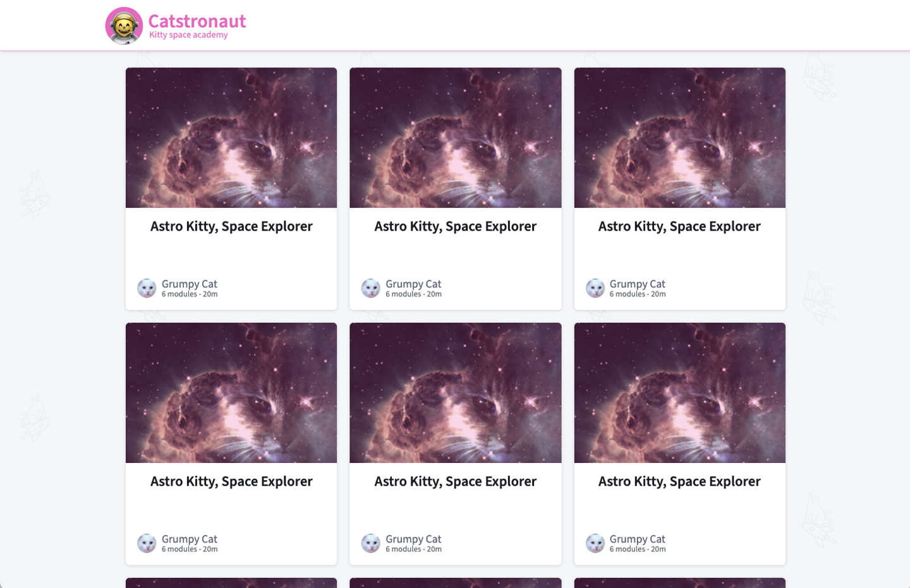Click "6 modules - 20m" in second-row middle card

pyautogui.click(x=414, y=549)
